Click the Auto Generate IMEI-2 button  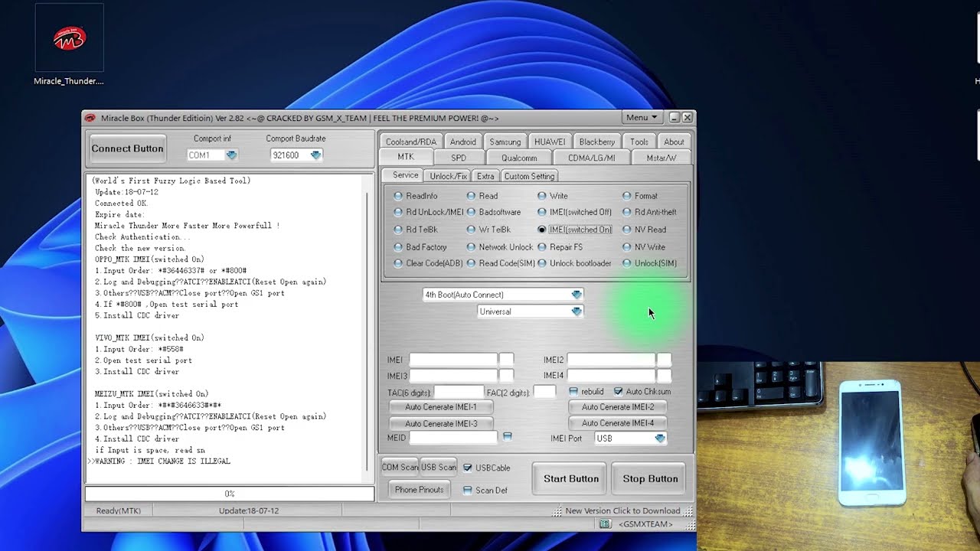[618, 407]
